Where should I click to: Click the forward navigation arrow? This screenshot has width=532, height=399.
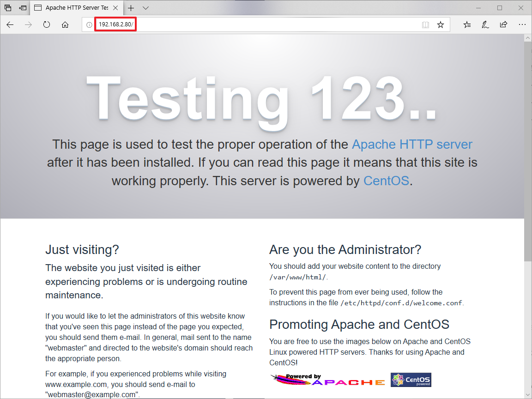coord(29,24)
